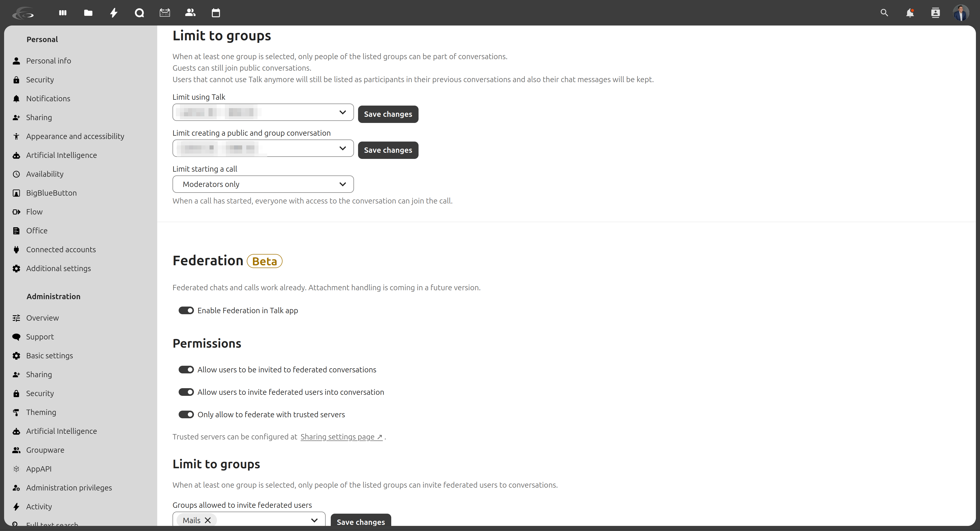Viewport: 980px width, 531px height.
Task: Click the clock icon beside Availability
Action: coord(16,174)
